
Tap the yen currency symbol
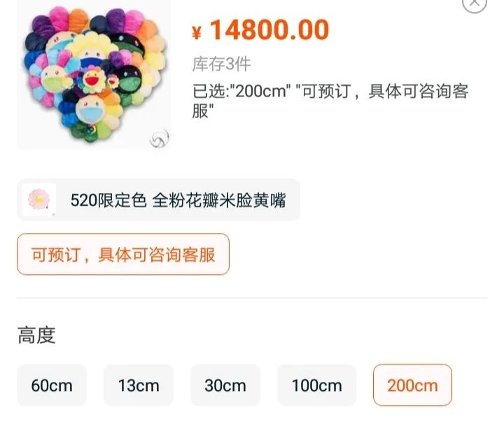197,32
